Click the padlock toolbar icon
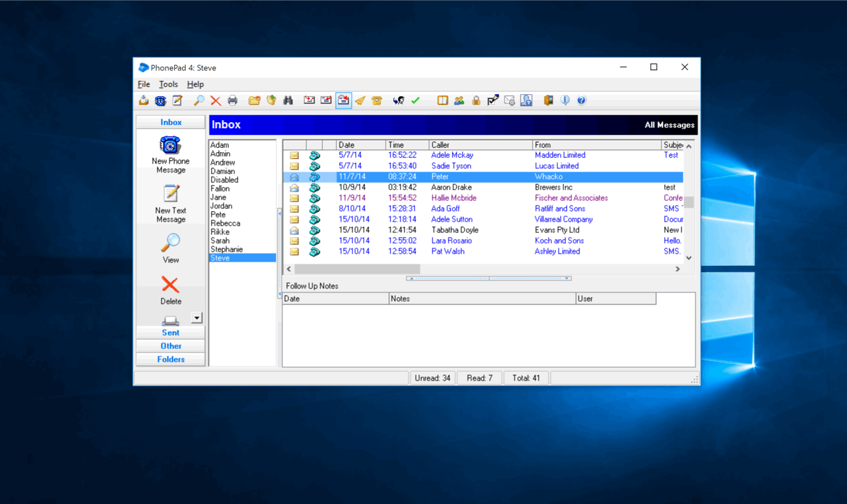847x504 pixels. tap(476, 101)
